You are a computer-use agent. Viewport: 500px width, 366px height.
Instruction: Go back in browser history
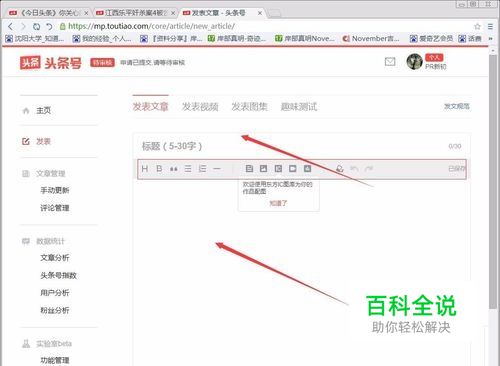point(10,26)
